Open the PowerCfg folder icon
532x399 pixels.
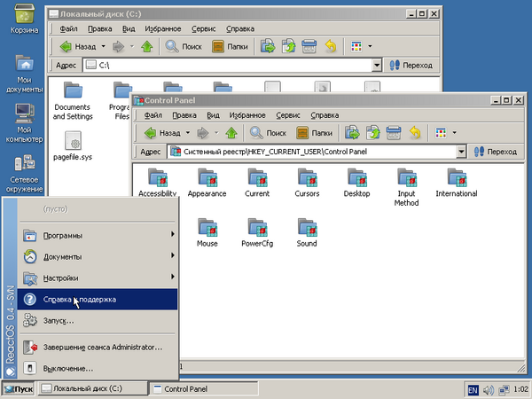click(257, 229)
